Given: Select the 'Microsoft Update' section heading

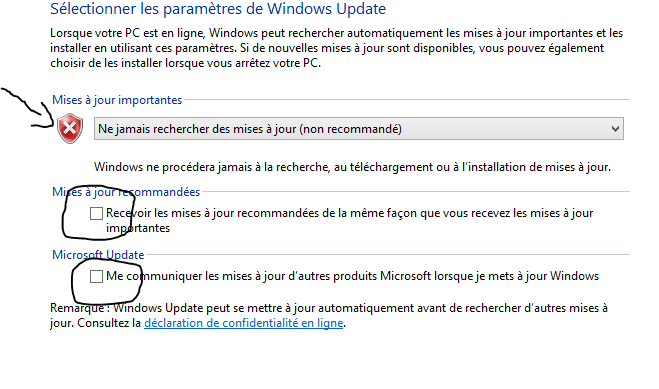Looking at the screenshot, I should pos(98,255).
